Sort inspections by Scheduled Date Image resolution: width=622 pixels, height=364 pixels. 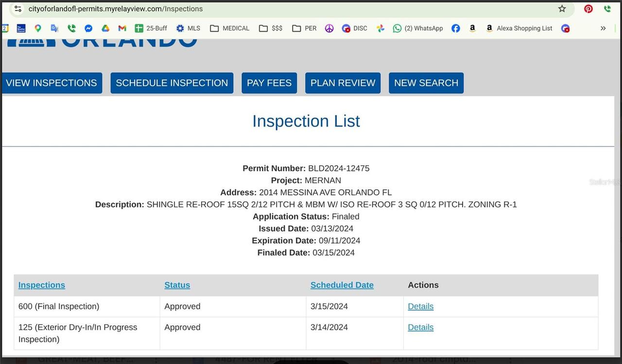(342, 285)
